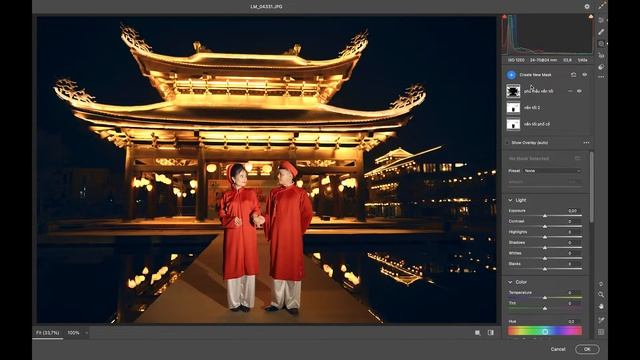
Task: Click the Exposure slider handle
Action: [x=544, y=216]
